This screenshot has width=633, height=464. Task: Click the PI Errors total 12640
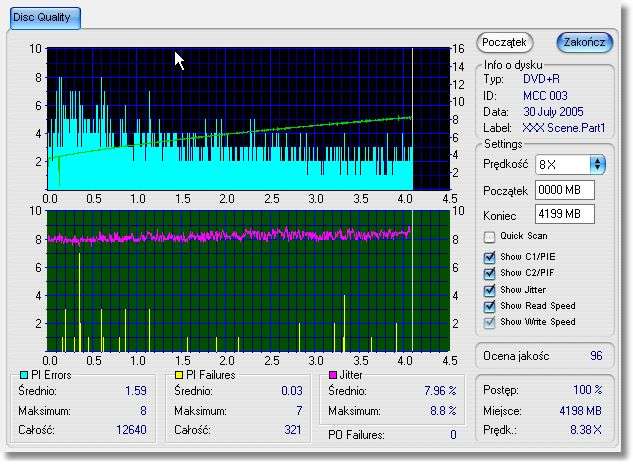(131, 430)
